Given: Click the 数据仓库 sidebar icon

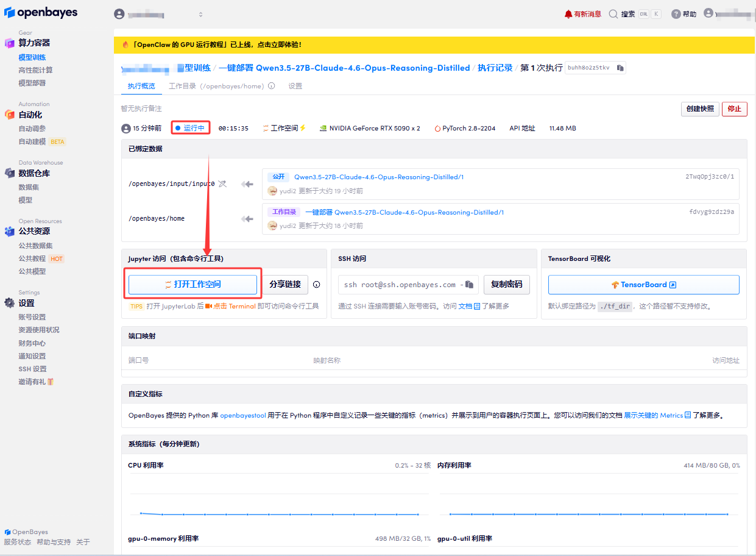Looking at the screenshot, I should [10, 173].
